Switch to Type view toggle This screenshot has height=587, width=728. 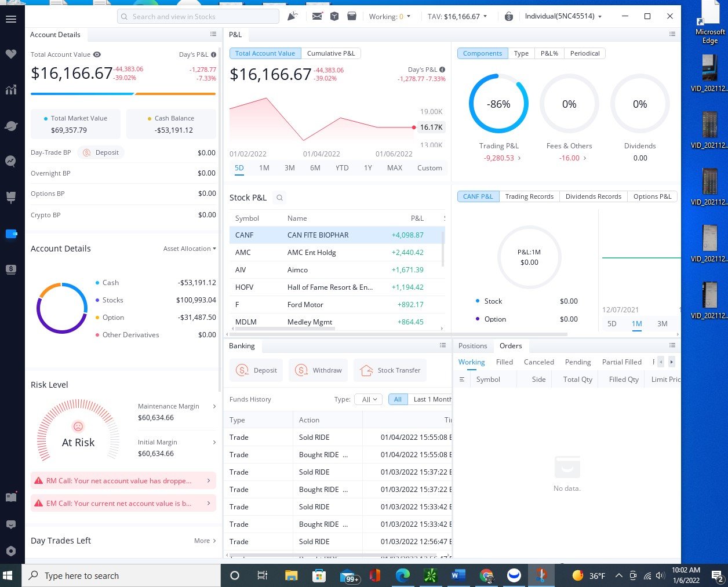click(x=521, y=53)
